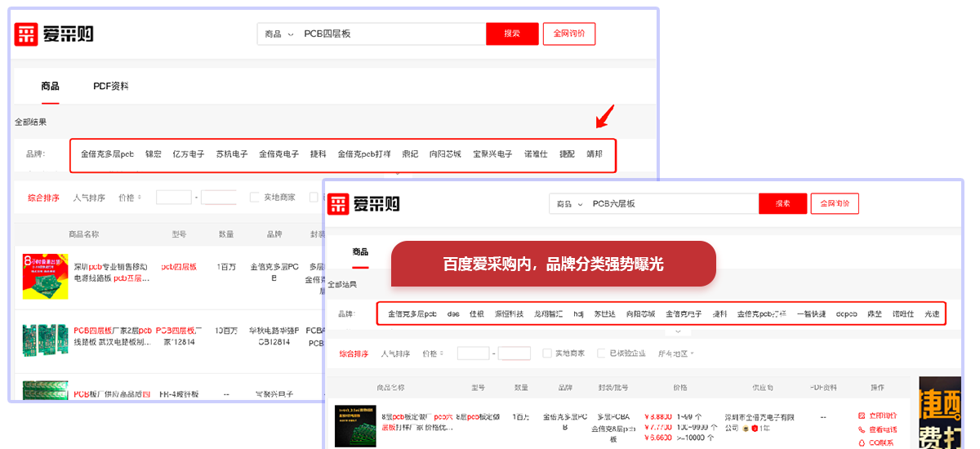980x449 pixels.
Task: Click the red 搜索 button beside PCB六层板
Action: 782,203
